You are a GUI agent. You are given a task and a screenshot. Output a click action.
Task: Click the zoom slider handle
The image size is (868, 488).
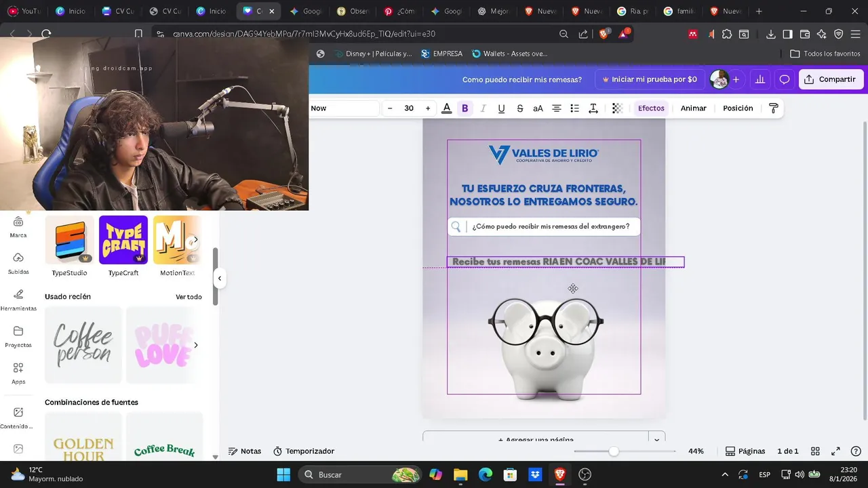tap(614, 451)
